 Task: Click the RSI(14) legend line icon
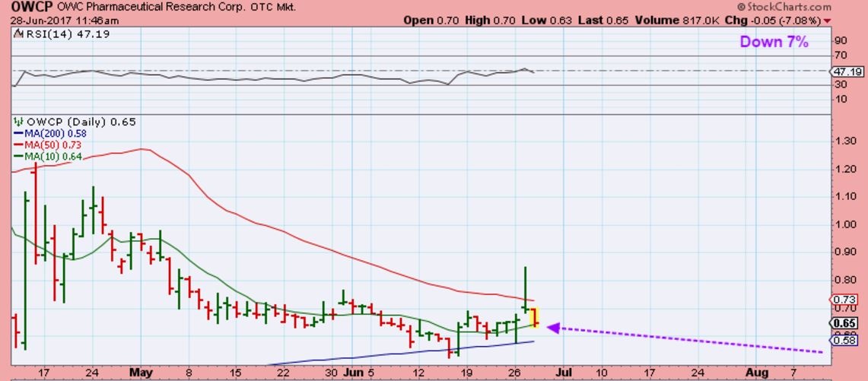(x=18, y=34)
